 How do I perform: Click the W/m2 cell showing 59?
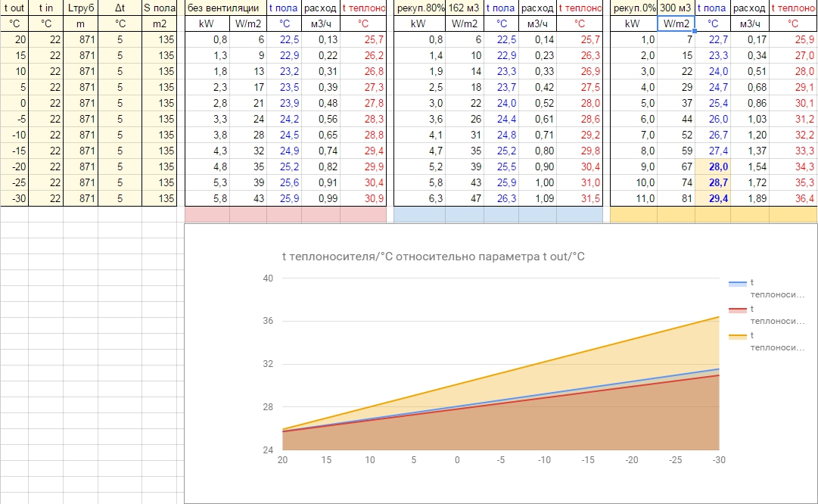coord(676,151)
